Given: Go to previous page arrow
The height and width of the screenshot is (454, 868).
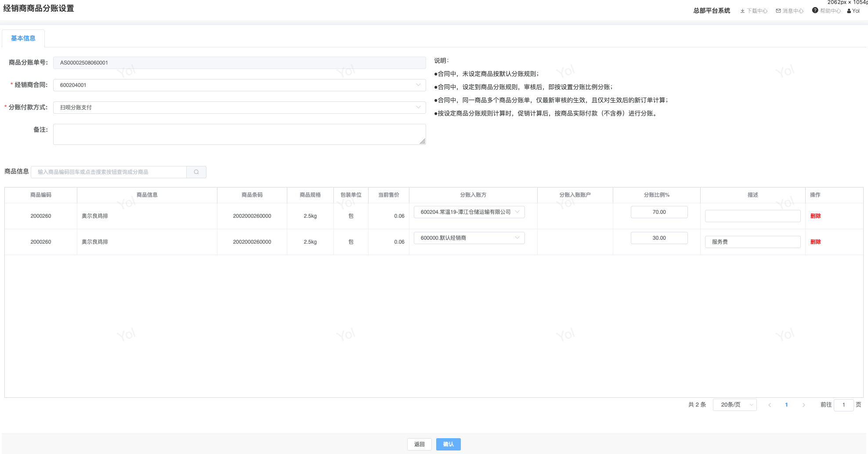Looking at the screenshot, I should [x=770, y=405].
